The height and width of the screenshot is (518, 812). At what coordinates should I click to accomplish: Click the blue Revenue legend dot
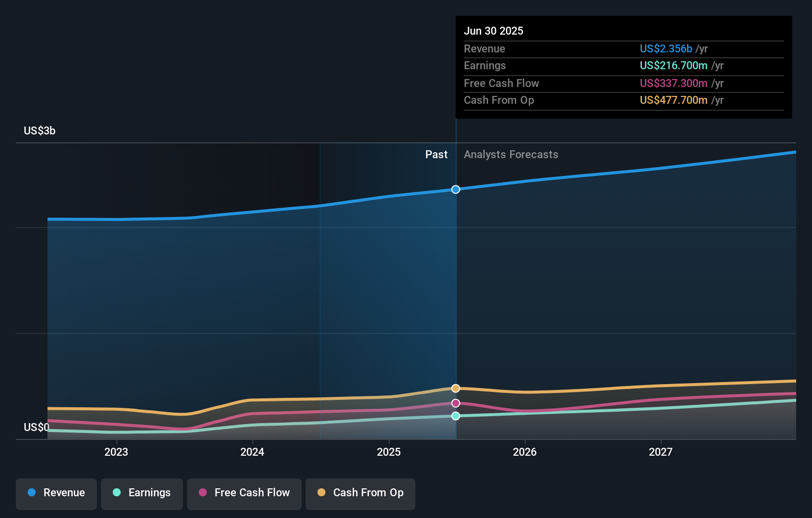tap(31, 493)
